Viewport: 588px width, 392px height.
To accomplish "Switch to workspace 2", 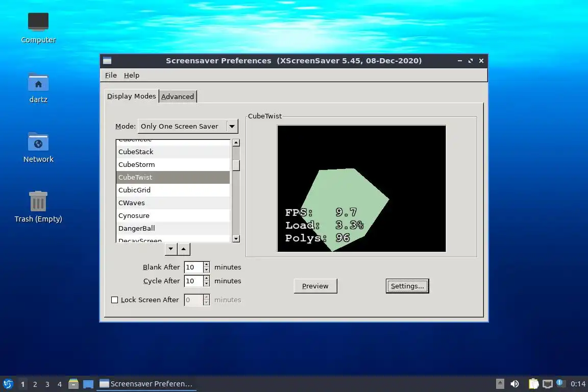I will [x=35, y=384].
